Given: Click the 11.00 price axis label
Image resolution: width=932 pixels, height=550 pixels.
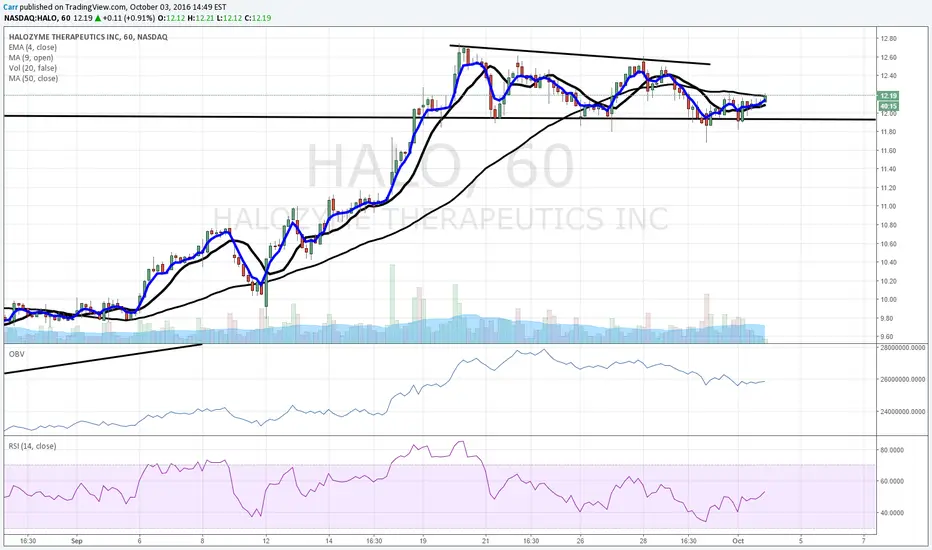Looking at the screenshot, I should click(889, 206).
